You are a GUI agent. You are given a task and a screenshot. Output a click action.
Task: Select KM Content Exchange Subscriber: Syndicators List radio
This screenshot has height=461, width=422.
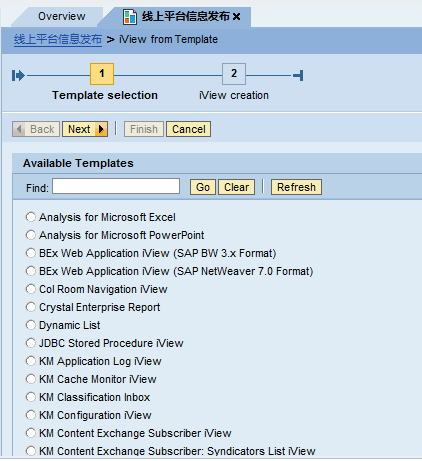tap(31, 451)
